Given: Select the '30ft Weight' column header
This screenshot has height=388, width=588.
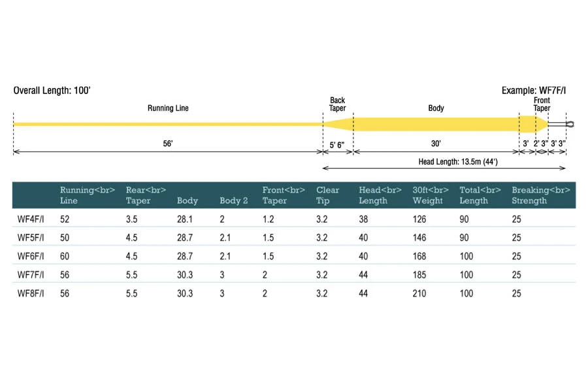Looking at the screenshot, I should point(429,195).
